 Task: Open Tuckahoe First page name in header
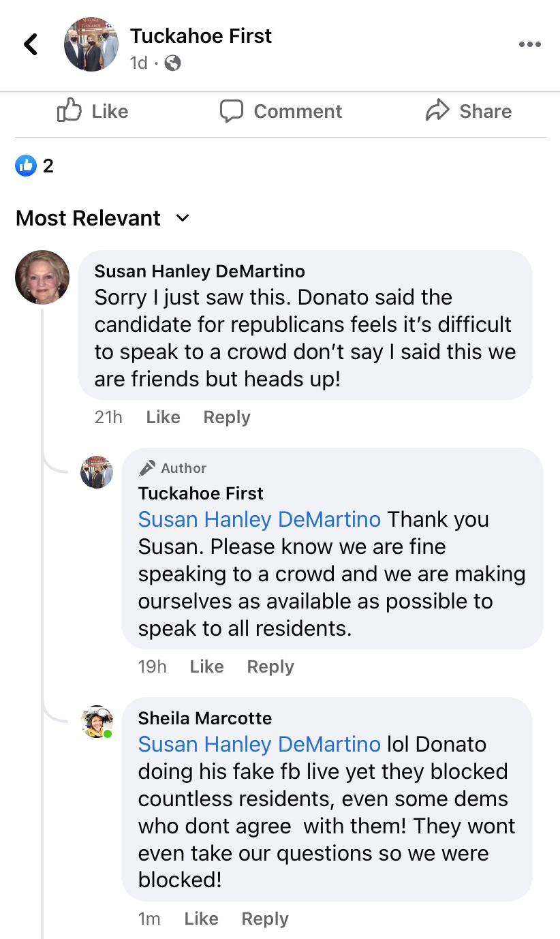point(201,36)
